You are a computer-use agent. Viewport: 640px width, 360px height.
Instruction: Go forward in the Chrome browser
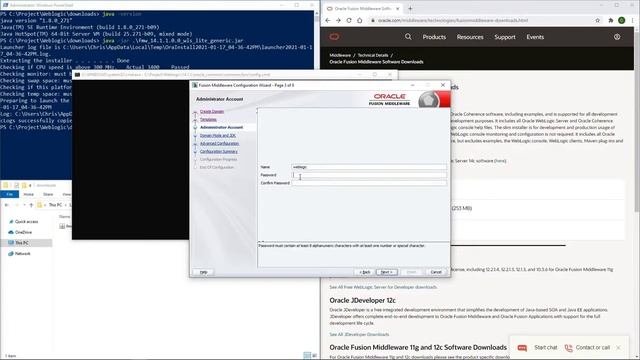338,20
